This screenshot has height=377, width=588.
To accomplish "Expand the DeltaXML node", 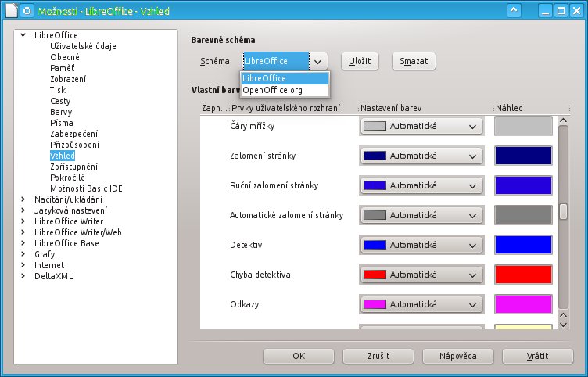I will [23, 276].
